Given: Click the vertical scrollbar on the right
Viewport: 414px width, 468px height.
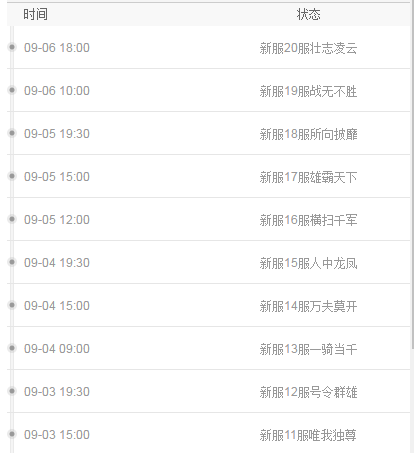Looking at the screenshot, I should (x=412, y=173).
